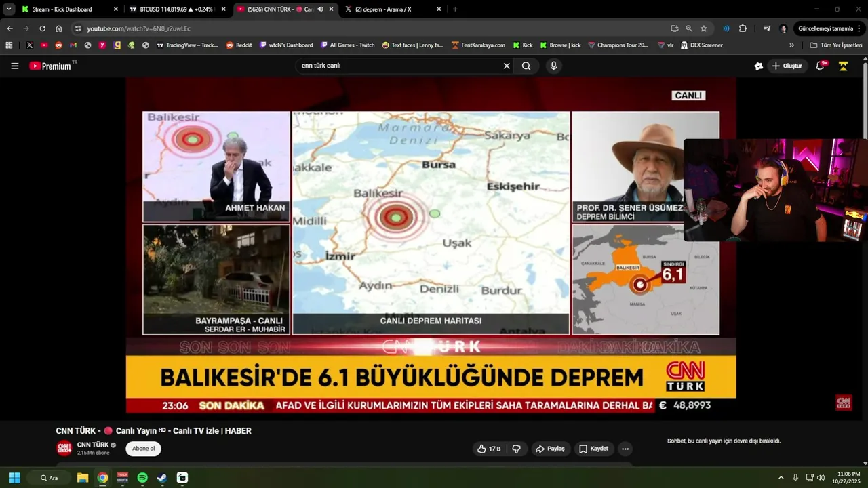Open the media control icon in toolbar

click(767, 28)
